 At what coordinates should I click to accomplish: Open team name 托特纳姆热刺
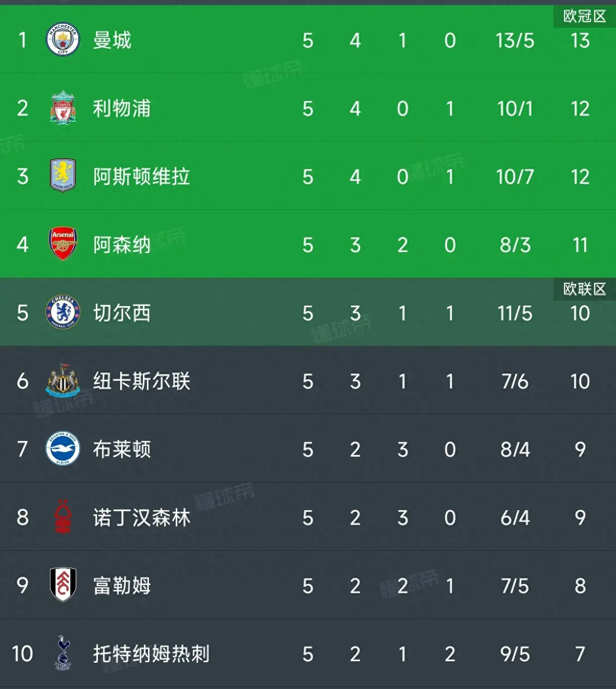tap(151, 654)
